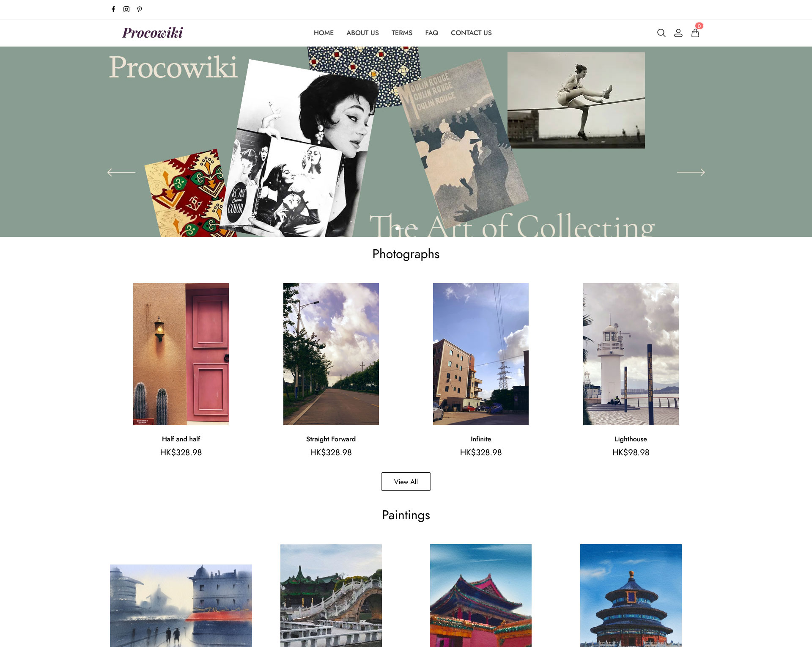Open the search magnifier icon

pyautogui.click(x=661, y=33)
